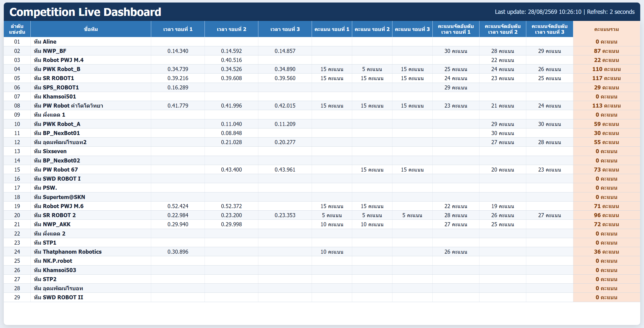Select team name ทีม SWD ROBOT II
Viewport: 644px width, 328px height.
(58, 297)
